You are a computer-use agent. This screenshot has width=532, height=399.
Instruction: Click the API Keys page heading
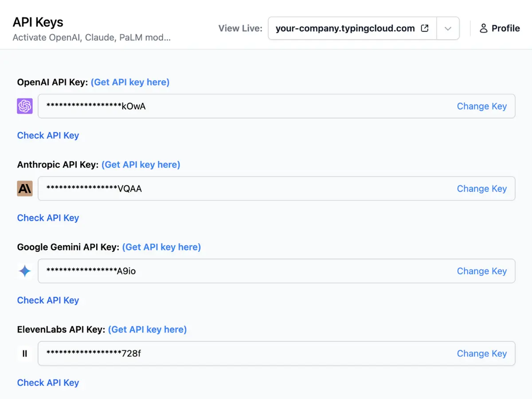pos(38,22)
